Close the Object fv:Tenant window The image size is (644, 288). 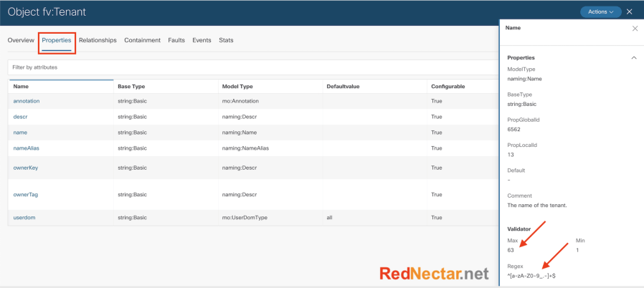[x=630, y=12]
